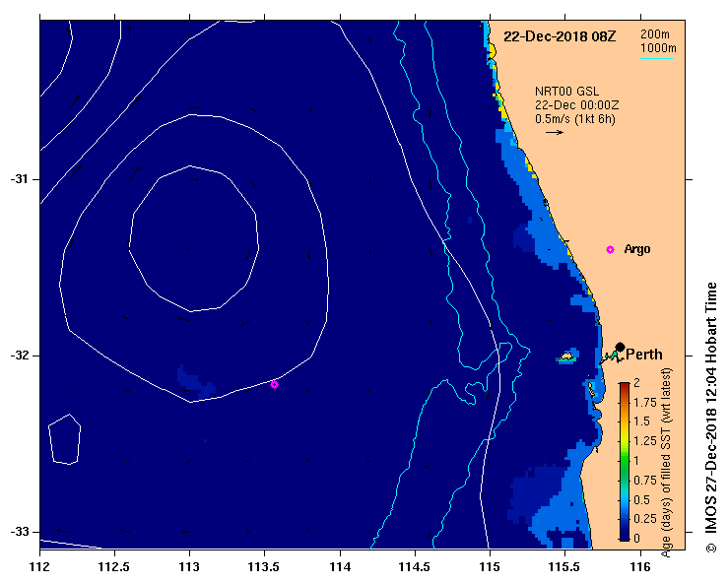Image resolution: width=728 pixels, height=583 pixels.
Task: Click the 200m depth contour legend label
Action: [x=655, y=34]
